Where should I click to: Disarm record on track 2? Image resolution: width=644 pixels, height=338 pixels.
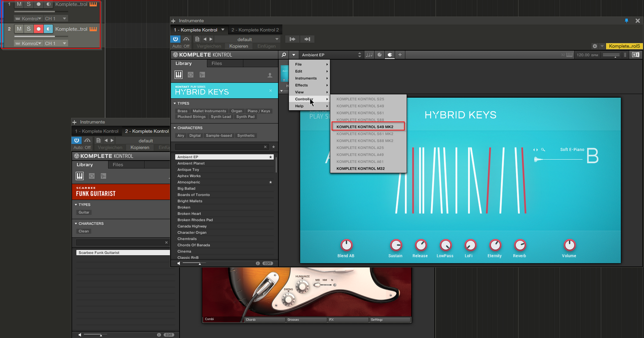point(39,29)
